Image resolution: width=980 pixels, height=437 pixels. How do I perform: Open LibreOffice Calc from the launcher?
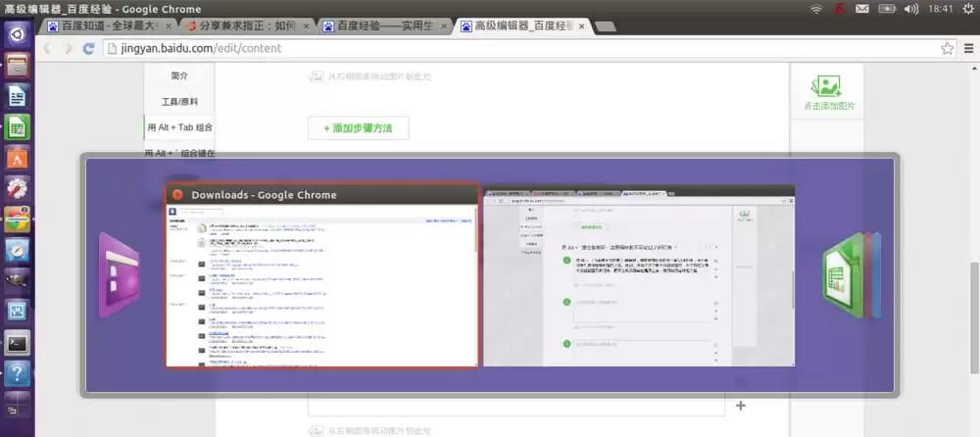(x=17, y=127)
